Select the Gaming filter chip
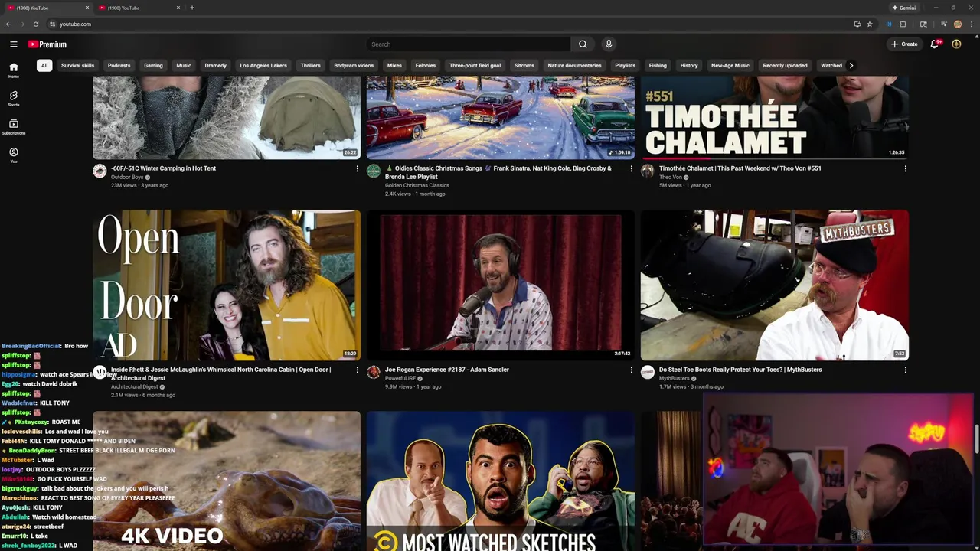980x551 pixels. pyautogui.click(x=153, y=65)
